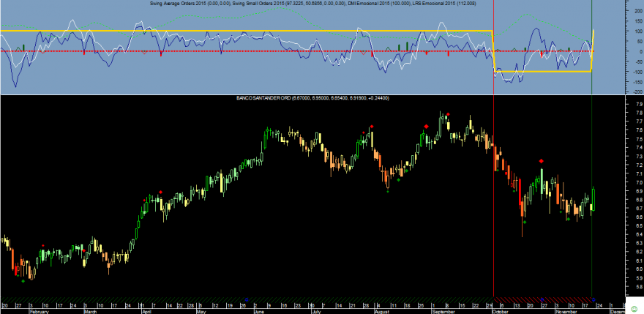Click the 200 level on indicator axis
This screenshot has height=314, width=644.
pos(627,12)
